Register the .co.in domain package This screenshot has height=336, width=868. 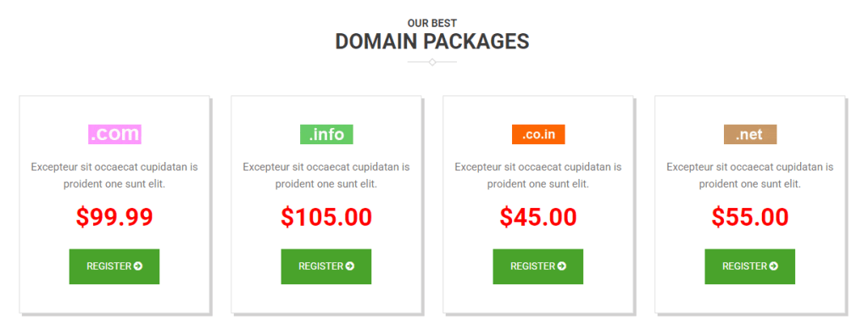[538, 266]
